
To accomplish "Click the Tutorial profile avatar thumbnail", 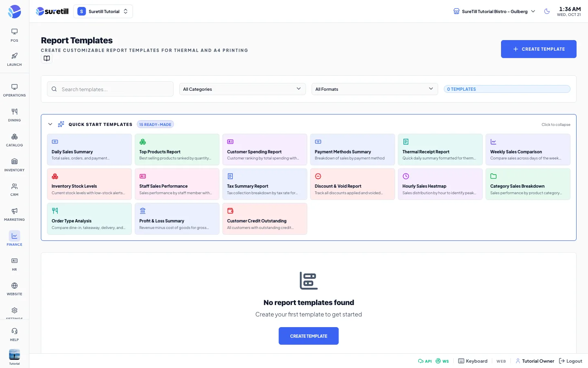I will [x=14, y=355].
